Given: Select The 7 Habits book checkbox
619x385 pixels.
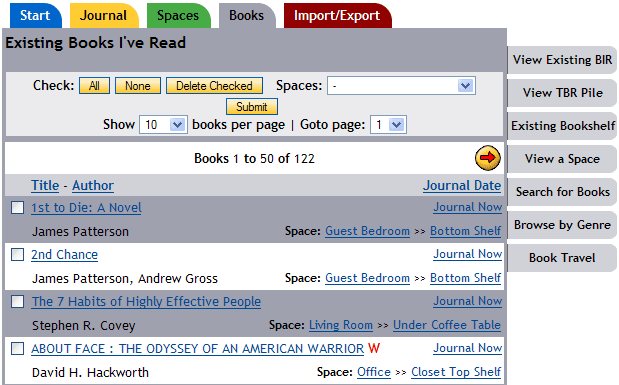Looking at the screenshot, I should [x=17, y=301].
